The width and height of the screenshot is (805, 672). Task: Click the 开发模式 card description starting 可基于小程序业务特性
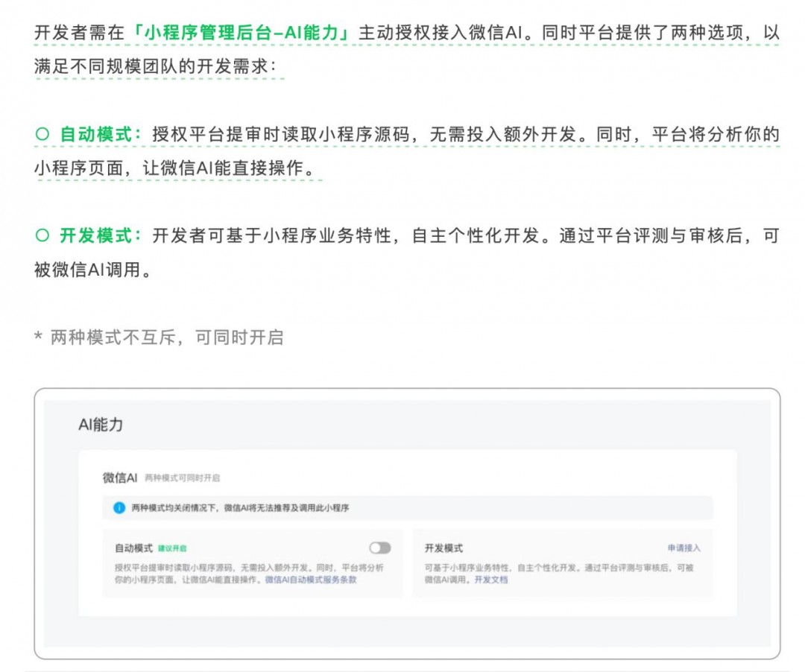[559, 574]
